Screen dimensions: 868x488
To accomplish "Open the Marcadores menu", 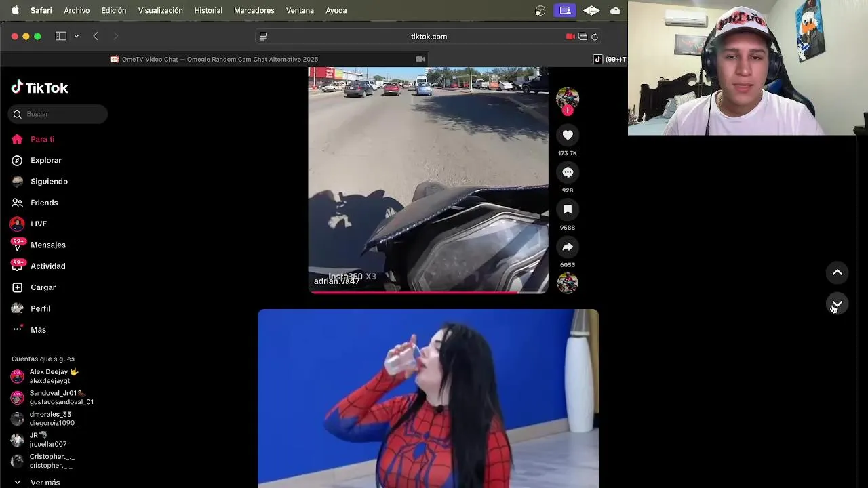I will (254, 10).
